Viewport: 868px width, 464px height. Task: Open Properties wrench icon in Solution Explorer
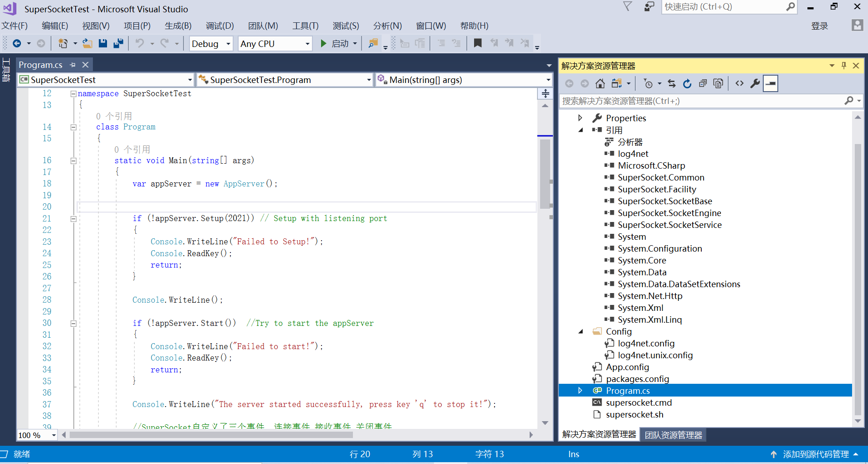coord(755,83)
